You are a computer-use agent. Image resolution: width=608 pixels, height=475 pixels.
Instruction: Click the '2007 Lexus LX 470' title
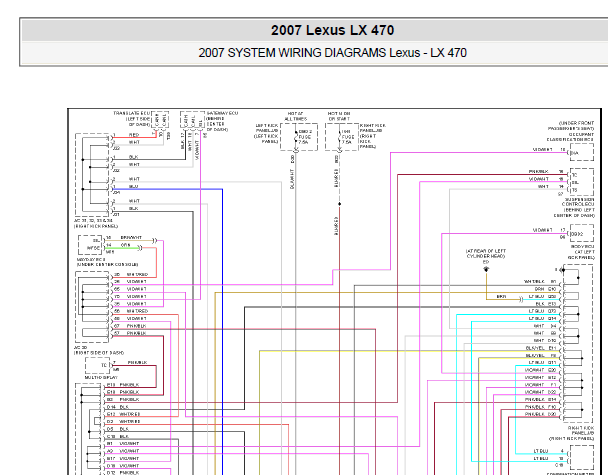click(x=332, y=30)
